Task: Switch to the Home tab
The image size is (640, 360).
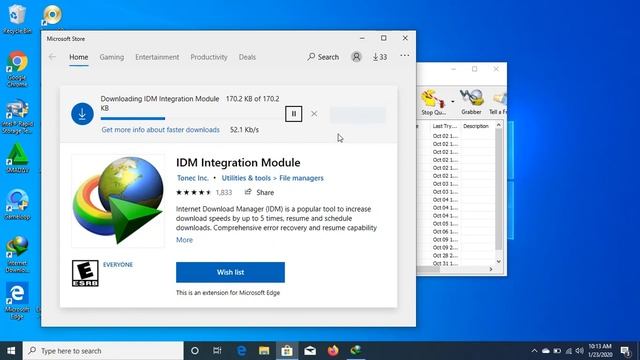Action: click(79, 57)
